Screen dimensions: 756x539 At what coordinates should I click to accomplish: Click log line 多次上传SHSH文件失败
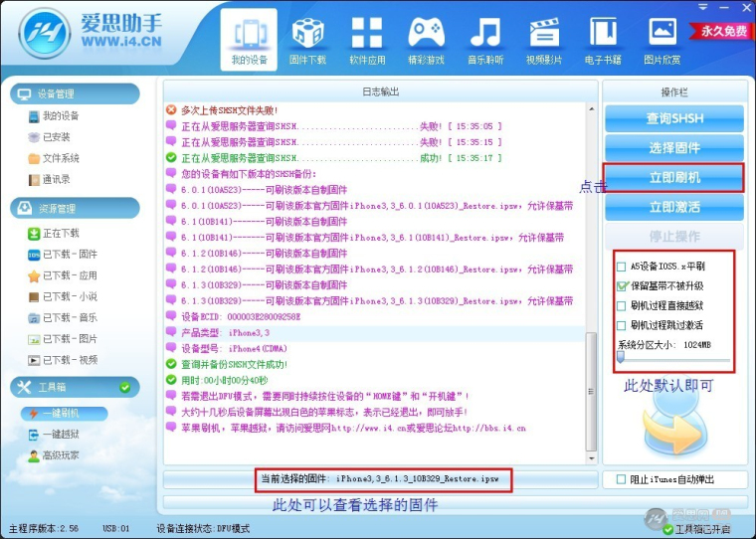[x=230, y=110]
